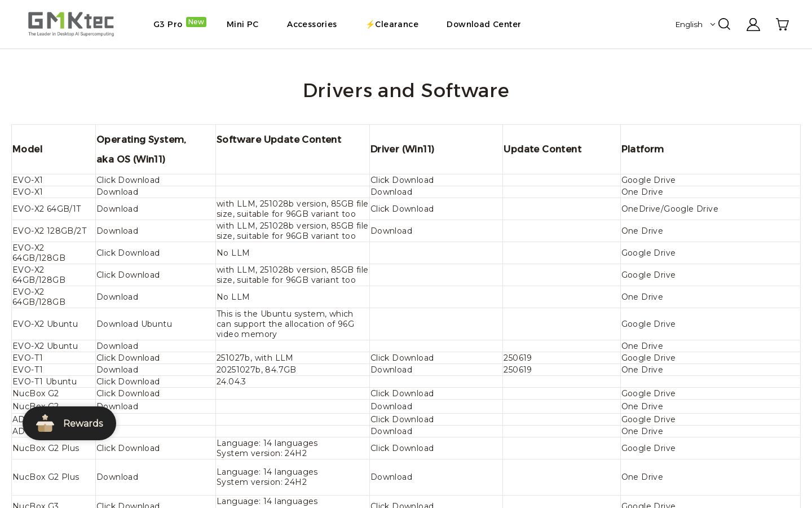The width and height of the screenshot is (812, 508).
Task: Click OS Download for EVO-T1 One Drive
Action: point(117,370)
